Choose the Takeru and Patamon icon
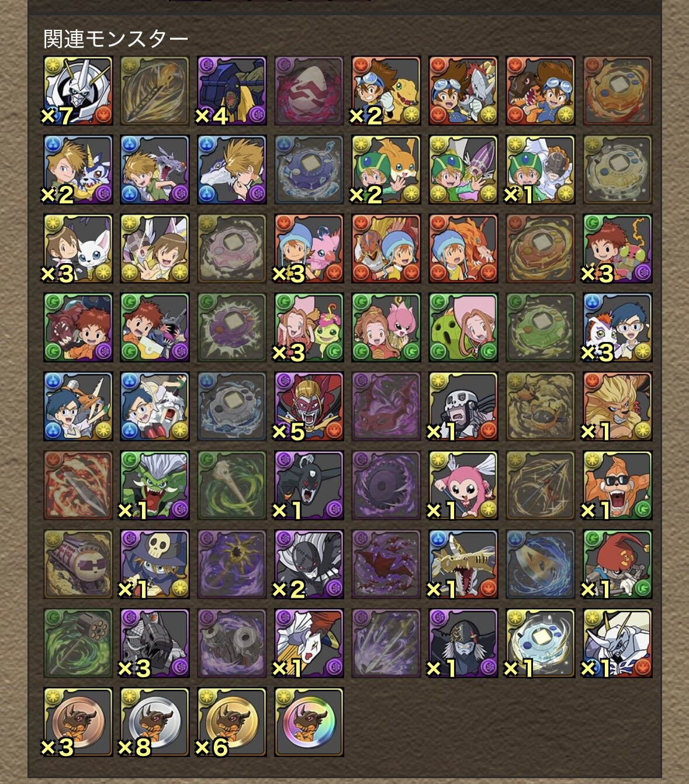The width and height of the screenshot is (689, 784). (386, 170)
